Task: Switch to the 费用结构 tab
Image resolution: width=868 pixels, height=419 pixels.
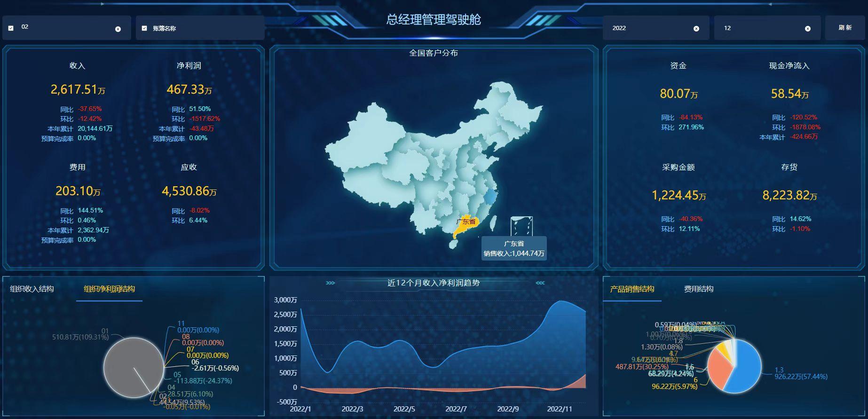Action: click(x=698, y=289)
